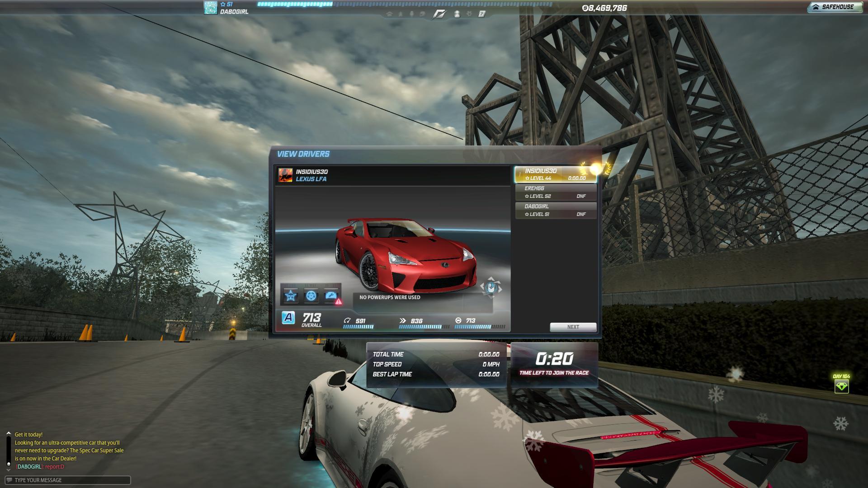The width and height of the screenshot is (868, 488).
Task: Click the red Lexus LFA preview
Action: (x=406, y=255)
